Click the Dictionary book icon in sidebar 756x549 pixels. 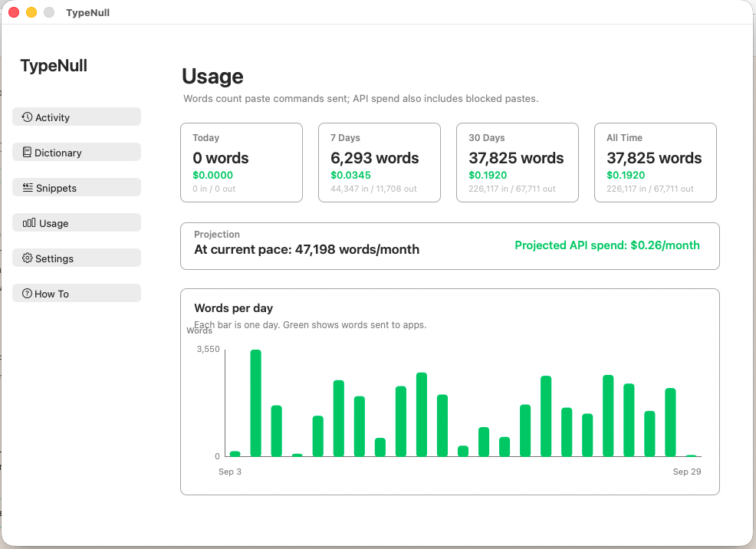(28, 153)
